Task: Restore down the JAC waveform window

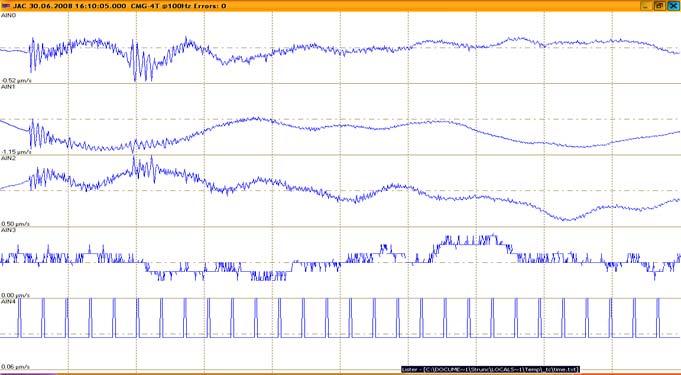Action: pos(659,6)
